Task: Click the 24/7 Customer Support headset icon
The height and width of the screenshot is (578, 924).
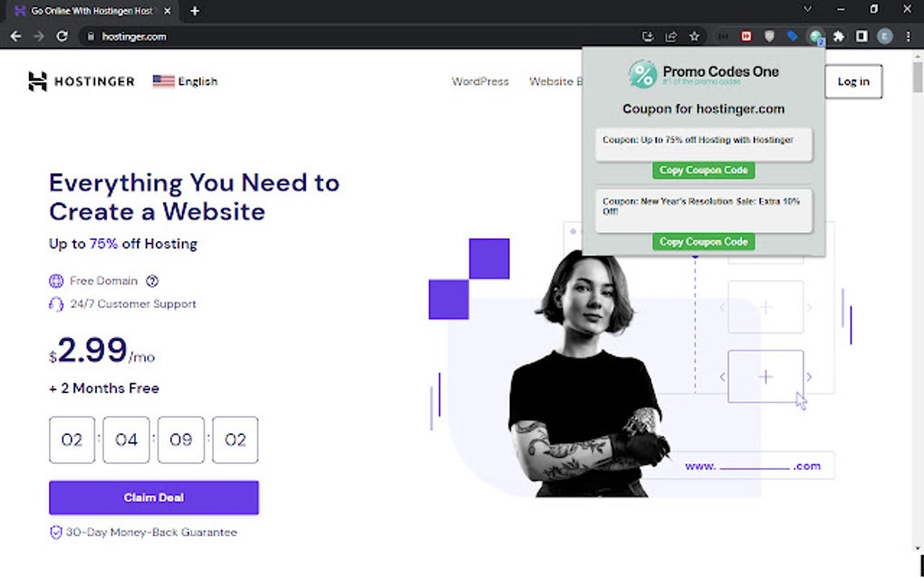Action: point(56,304)
